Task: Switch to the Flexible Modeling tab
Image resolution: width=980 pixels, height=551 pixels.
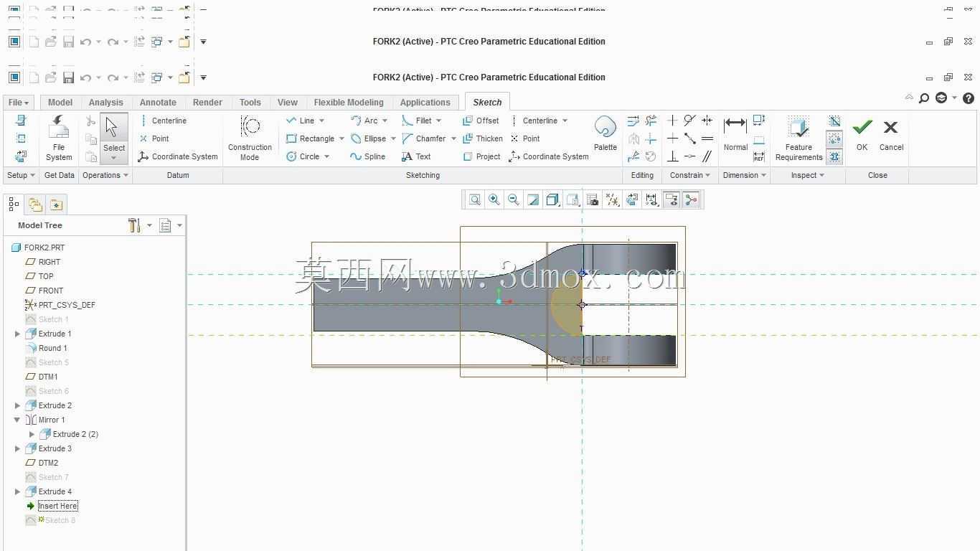Action: pyautogui.click(x=349, y=103)
